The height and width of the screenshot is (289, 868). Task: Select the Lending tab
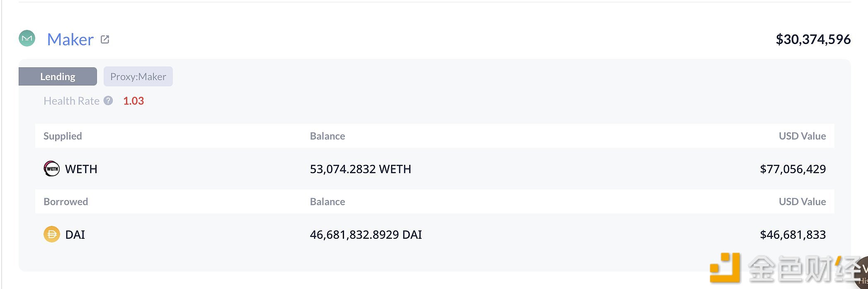pyautogui.click(x=58, y=76)
